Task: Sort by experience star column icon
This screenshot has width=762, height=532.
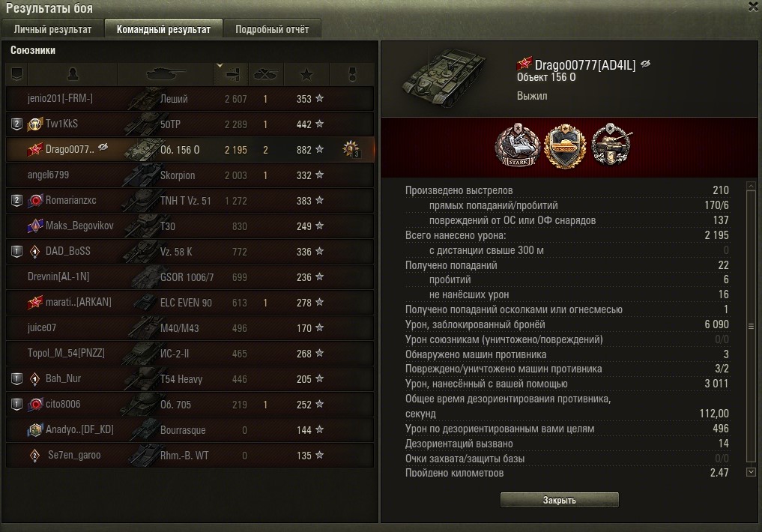Action: pyautogui.click(x=306, y=74)
